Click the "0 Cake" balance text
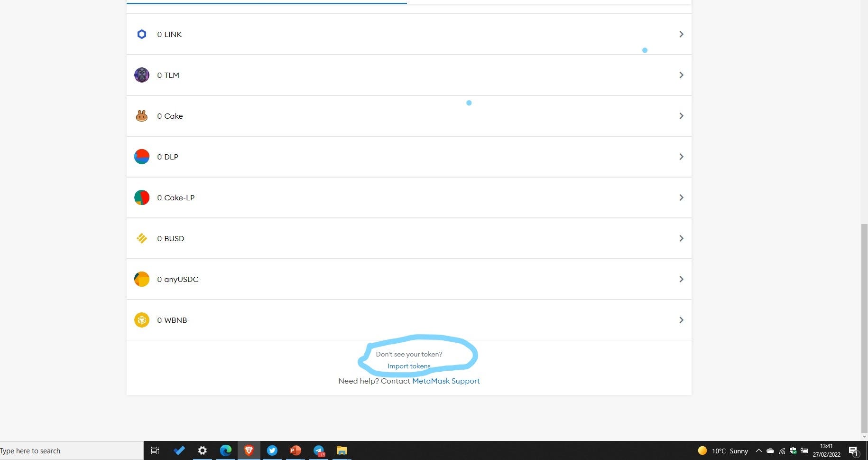Image resolution: width=868 pixels, height=460 pixels. point(170,116)
